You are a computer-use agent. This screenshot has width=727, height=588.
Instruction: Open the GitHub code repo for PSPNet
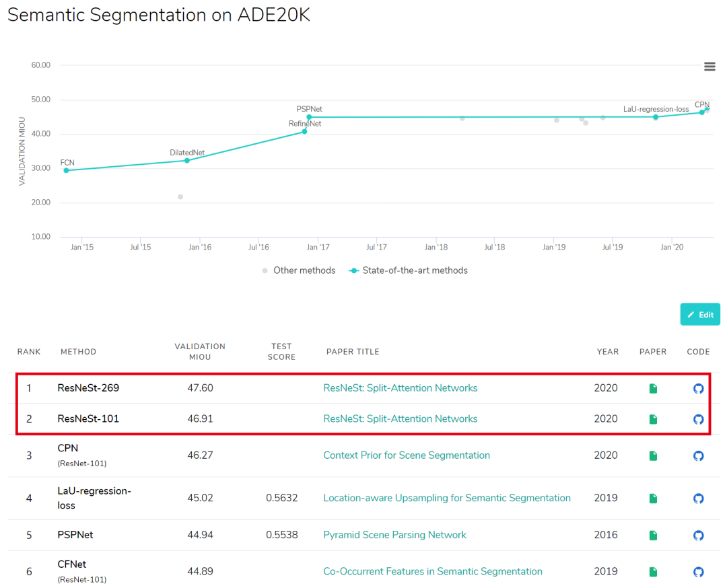[x=698, y=535]
